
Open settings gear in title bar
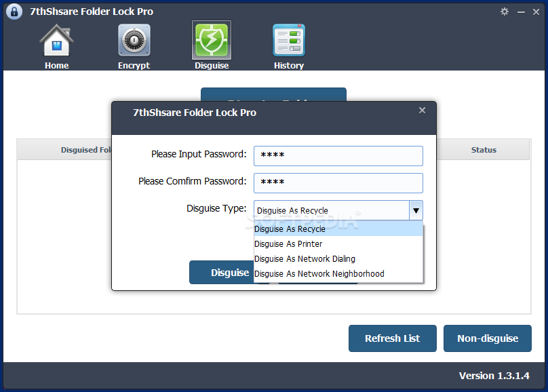pos(505,12)
